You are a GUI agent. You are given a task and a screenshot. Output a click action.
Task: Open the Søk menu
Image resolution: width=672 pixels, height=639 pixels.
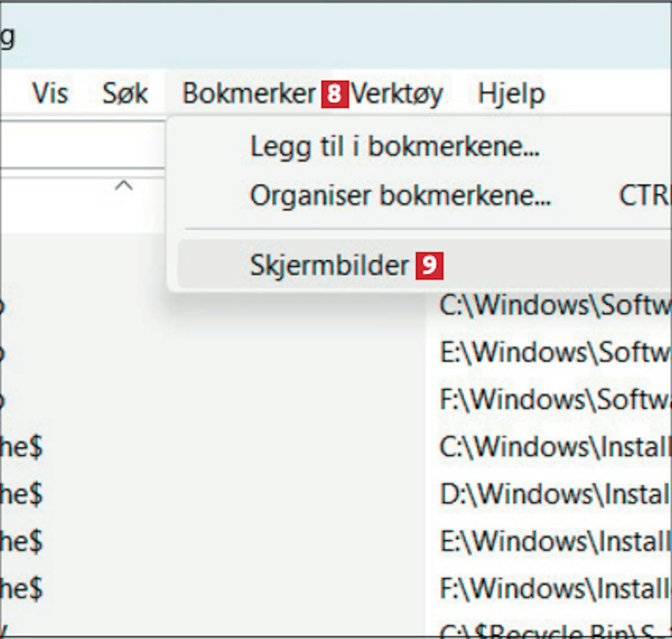click(x=125, y=94)
